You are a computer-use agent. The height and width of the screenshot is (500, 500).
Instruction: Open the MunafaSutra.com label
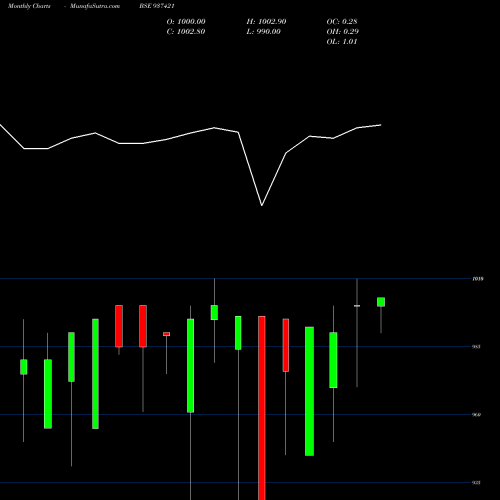(x=95, y=6)
